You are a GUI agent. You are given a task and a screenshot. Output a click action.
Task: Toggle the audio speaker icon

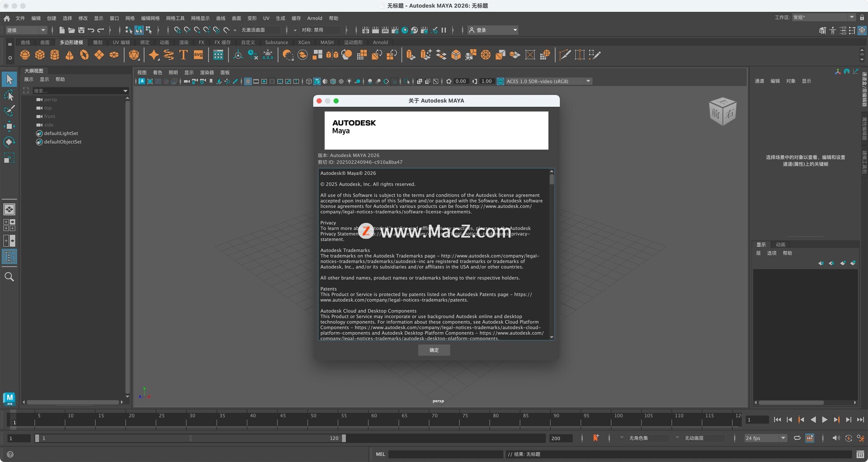click(x=836, y=438)
